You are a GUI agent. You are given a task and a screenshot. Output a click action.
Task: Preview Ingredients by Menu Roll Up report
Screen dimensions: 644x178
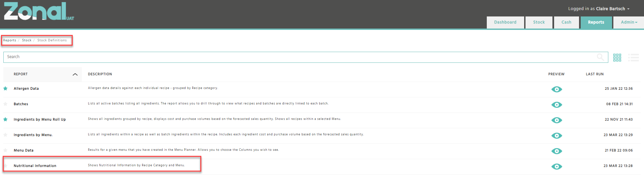pos(556,120)
